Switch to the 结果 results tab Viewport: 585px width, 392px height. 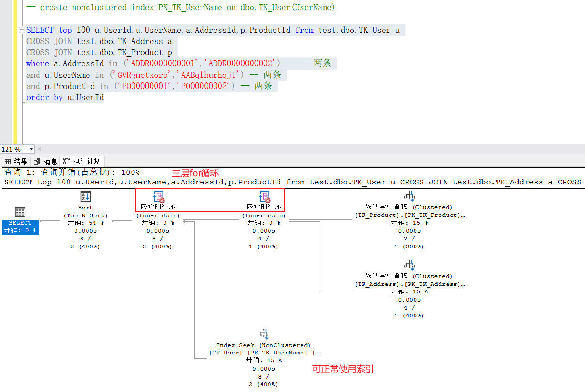(x=17, y=161)
